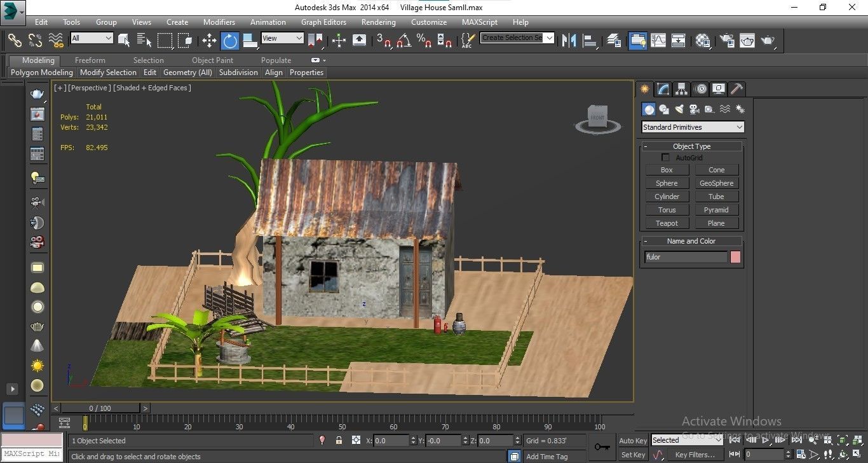Click the 0 / 100 time slider
Viewport: 868px width, 463px height.
point(101,408)
